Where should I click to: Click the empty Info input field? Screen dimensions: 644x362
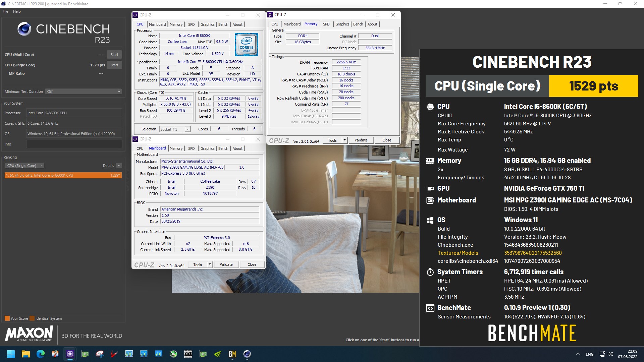click(74, 144)
